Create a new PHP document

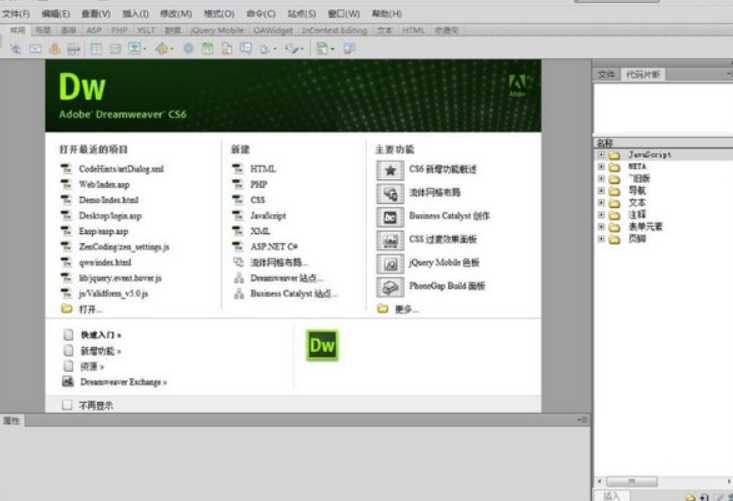point(259,185)
